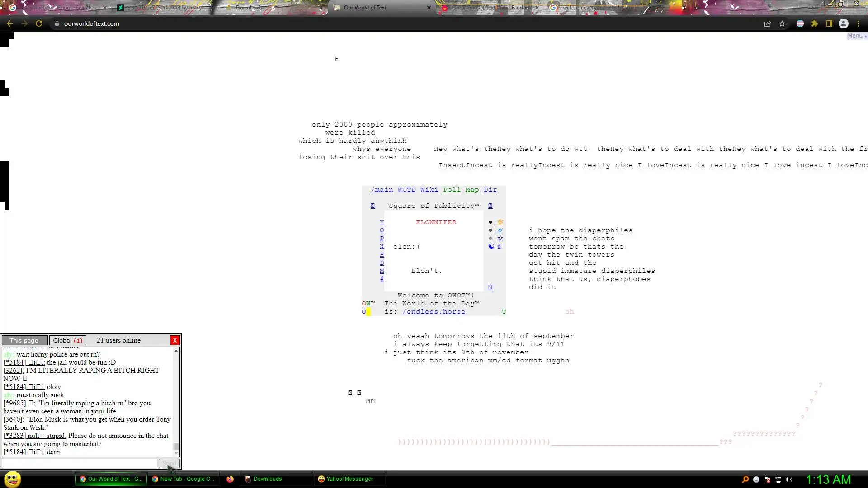The height and width of the screenshot is (488, 868).
Task: Bookmark page with the star icon
Action: point(782,23)
